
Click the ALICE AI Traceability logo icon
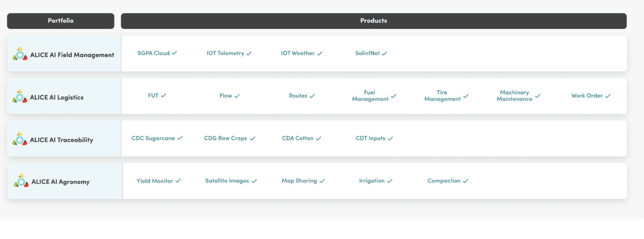pyautogui.click(x=20, y=140)
